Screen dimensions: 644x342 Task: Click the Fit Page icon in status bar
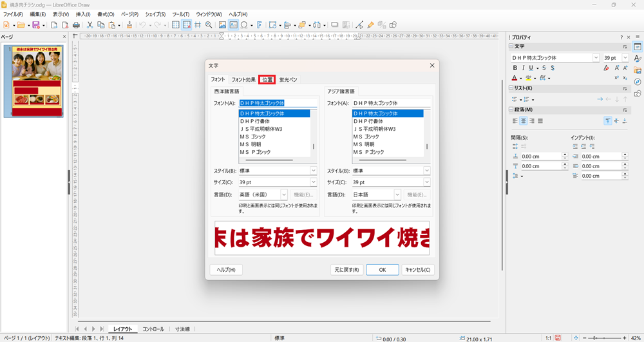point(576,338)
